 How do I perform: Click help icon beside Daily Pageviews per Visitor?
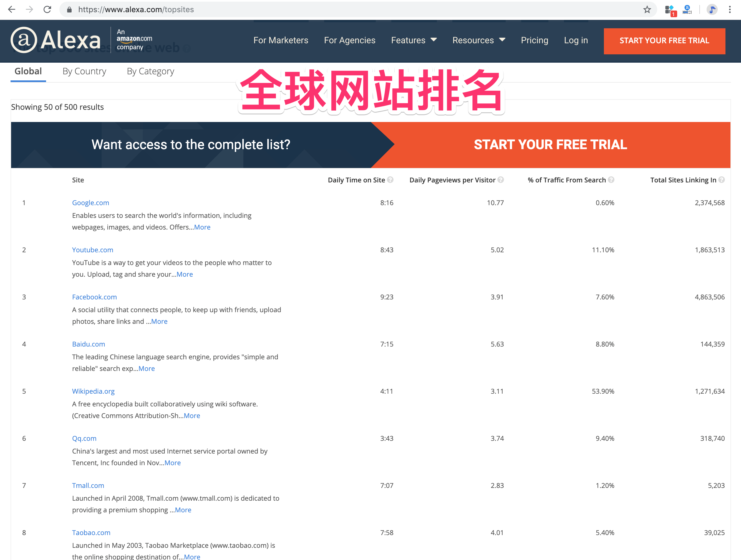point(501,180)
